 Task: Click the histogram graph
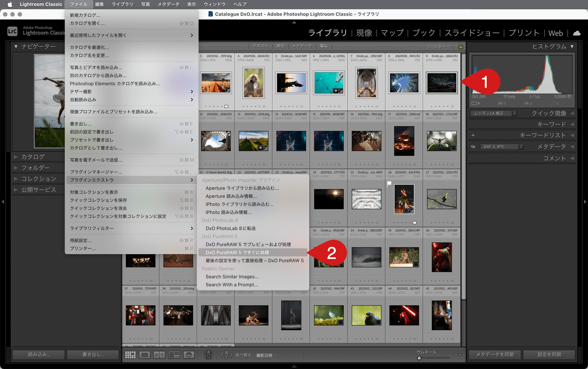522,74
